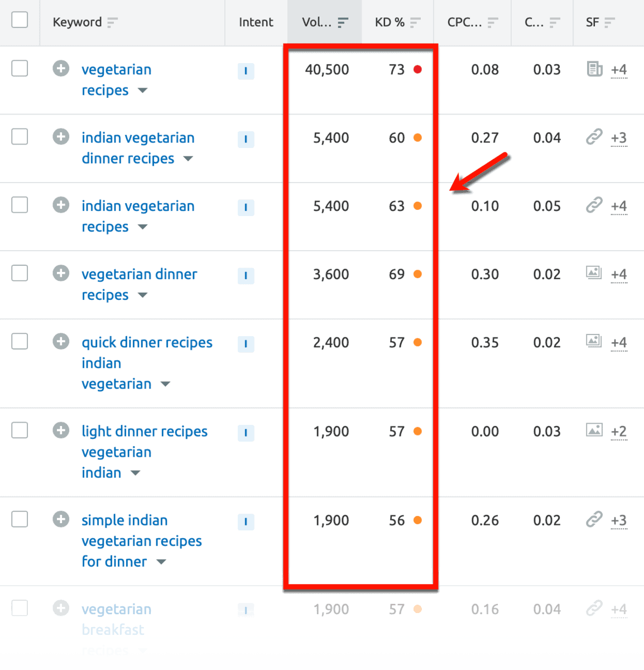Click the KD difficulty dot next to 73
The width and height of the screenshot is (644, 670).
[x=417, y=69]
